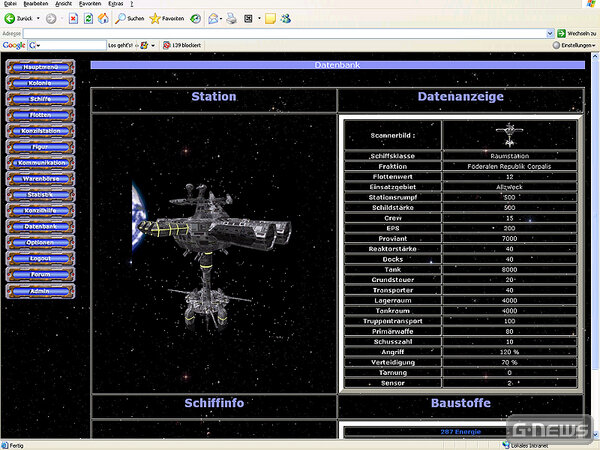Open the Datei menu

tap(10, 3)
